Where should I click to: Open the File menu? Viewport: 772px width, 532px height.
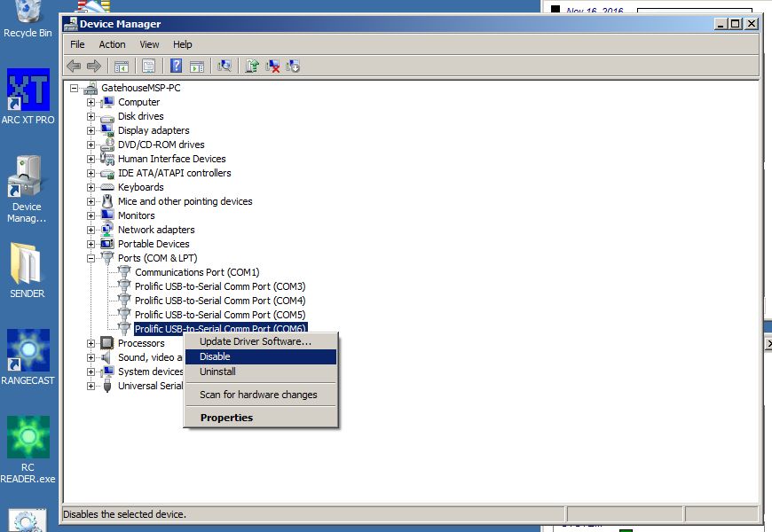tap(77, 44)
